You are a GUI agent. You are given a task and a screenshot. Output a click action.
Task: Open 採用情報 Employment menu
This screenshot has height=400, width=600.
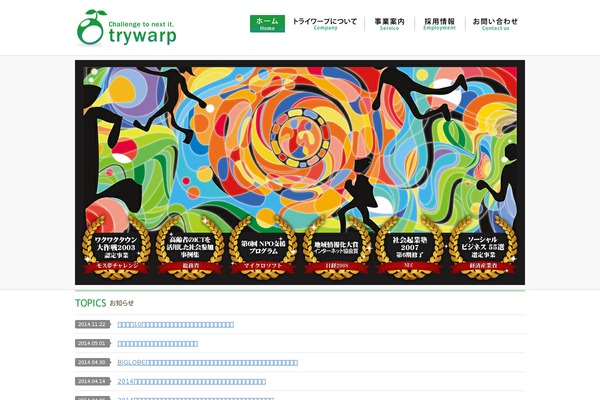point(439,24)
